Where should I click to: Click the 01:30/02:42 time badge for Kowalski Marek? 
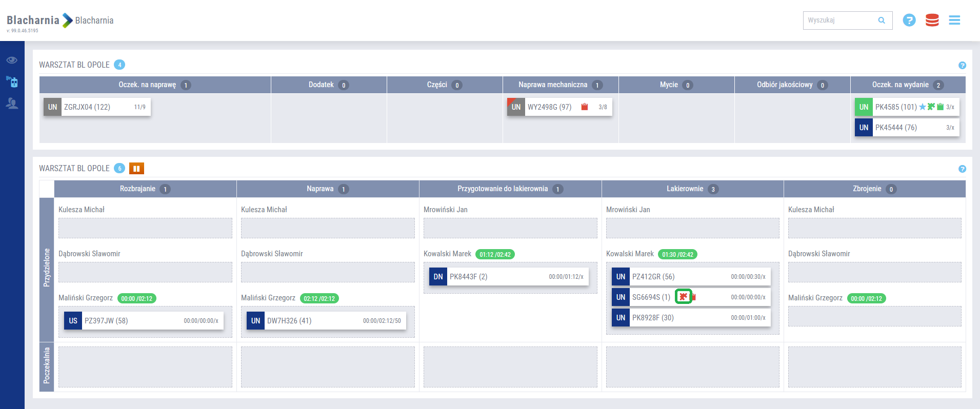pyautogui.click(x=677, y=254)
